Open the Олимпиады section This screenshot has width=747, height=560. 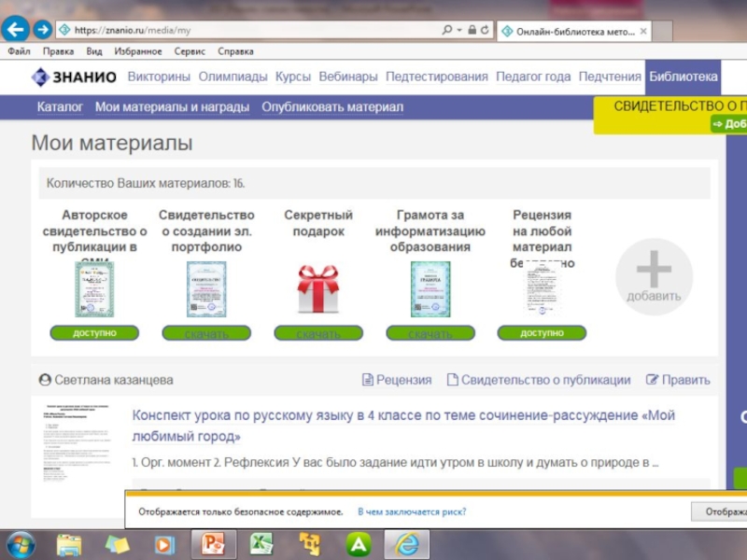point(233,77)
